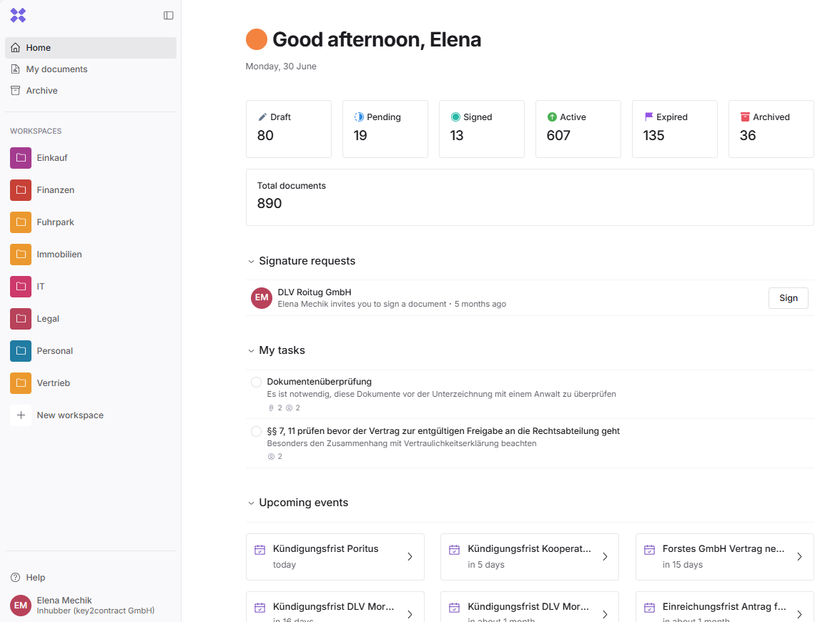Image resolution: width=840 pixels, height=622 pixels.
Task: Open the Kündigungsfrist Poritus event card
Action: [x=335, y=556]
